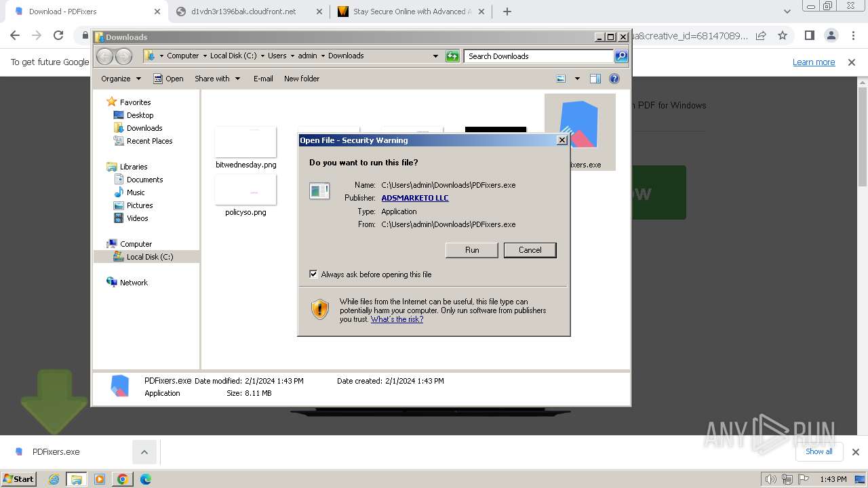Open the Learn more link in the infobar
Screen dimensions: 868x488
814,62
